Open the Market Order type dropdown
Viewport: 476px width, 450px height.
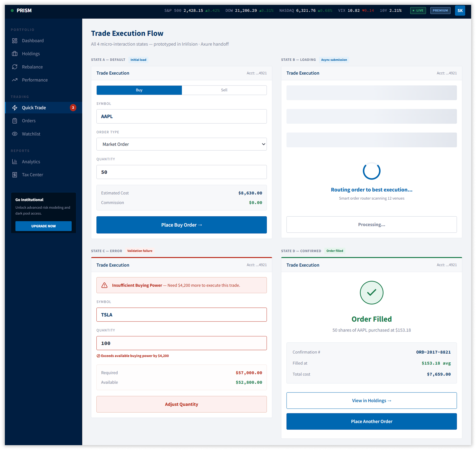point(181,144)
